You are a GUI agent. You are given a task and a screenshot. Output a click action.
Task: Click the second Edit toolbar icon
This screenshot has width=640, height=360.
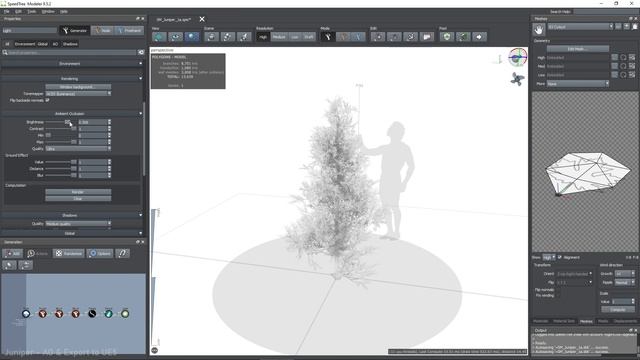(394, 37)
